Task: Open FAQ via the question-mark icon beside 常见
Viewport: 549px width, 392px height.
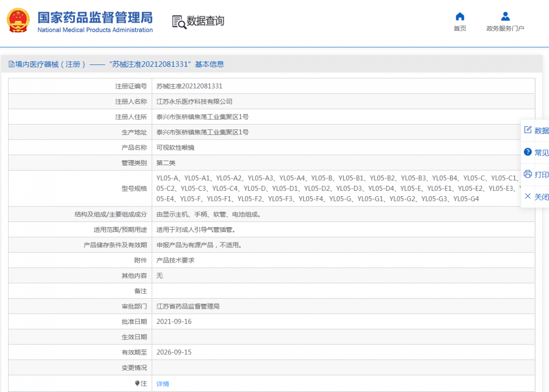Action: 527,152
